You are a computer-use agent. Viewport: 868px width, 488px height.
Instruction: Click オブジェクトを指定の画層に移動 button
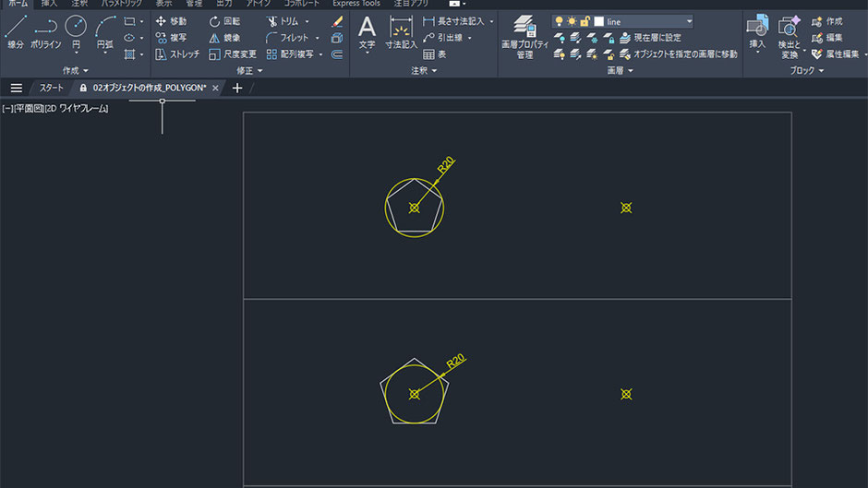[x=678, y=54]
